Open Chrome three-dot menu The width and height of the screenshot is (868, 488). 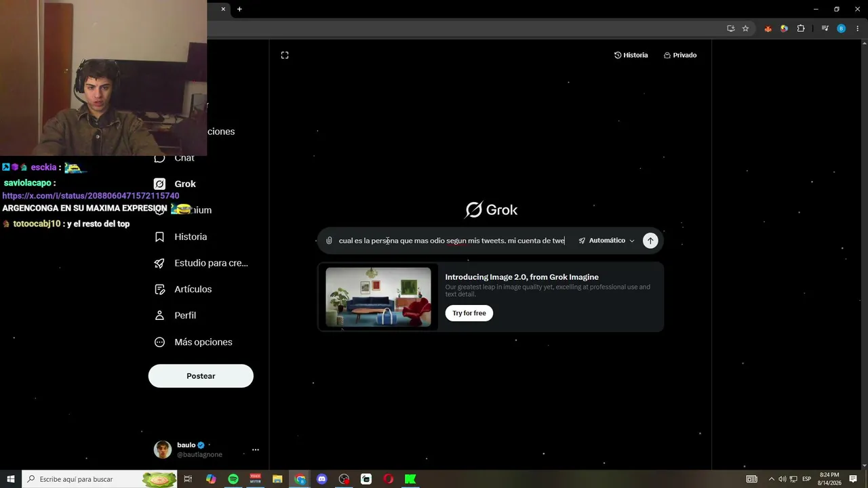tap(858, 28)
